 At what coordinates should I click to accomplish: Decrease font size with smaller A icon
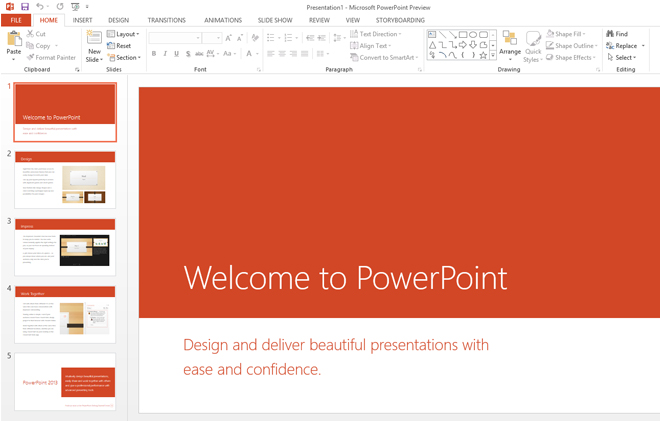pyautogui.click(x=240, y=38)
